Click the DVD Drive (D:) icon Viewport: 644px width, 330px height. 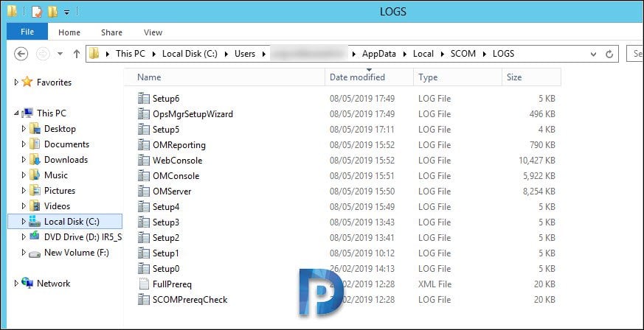35,236
